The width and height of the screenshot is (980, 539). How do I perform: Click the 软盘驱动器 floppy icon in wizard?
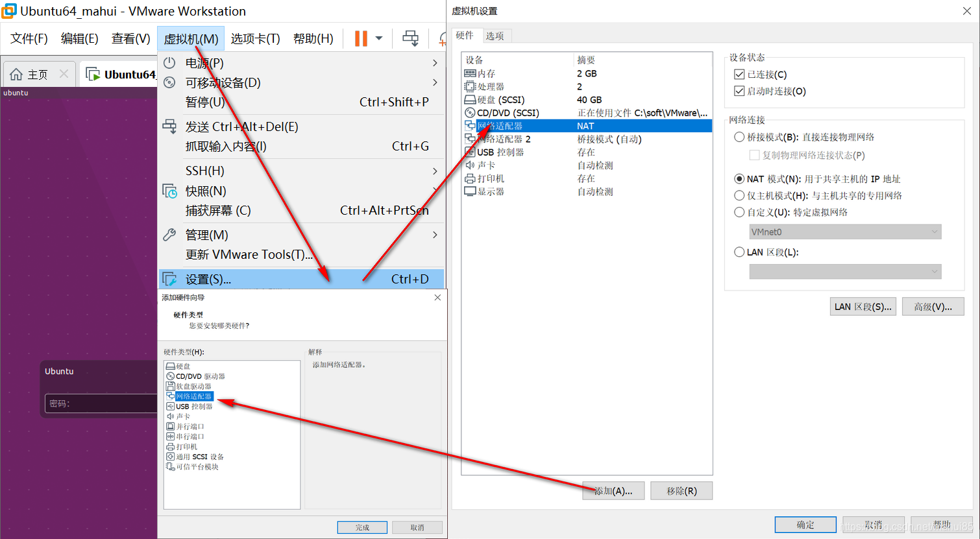tap(171, 386)
